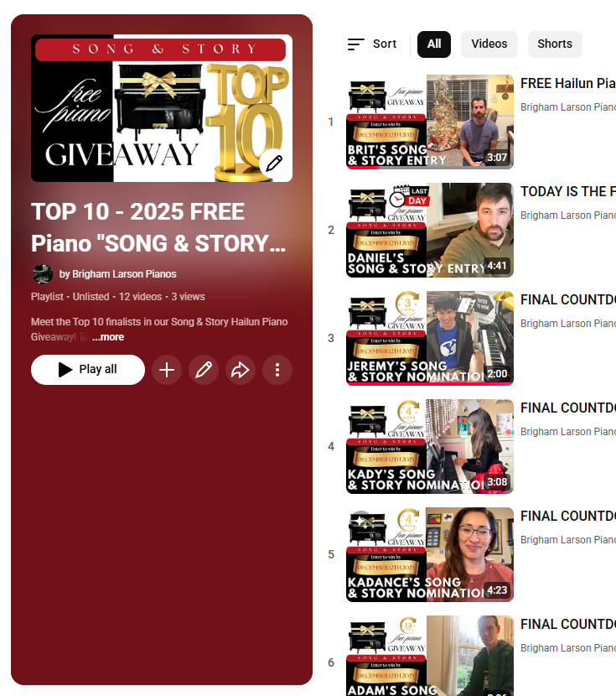This screenshot has width=616, height=696.
Task: Switch to the Videos filter chip
Action: [x=489, y=44]
